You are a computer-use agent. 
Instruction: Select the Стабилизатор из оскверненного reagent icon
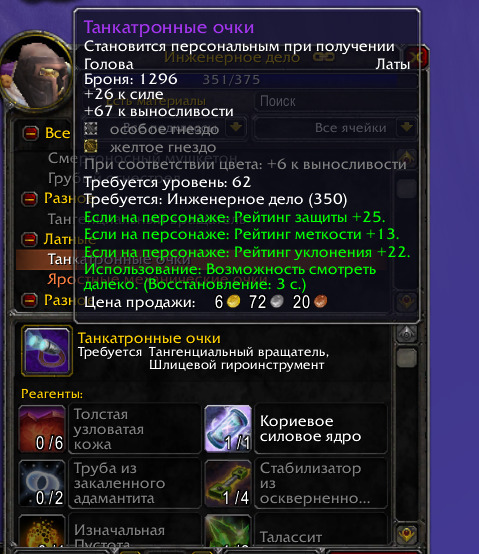(228, 483)
